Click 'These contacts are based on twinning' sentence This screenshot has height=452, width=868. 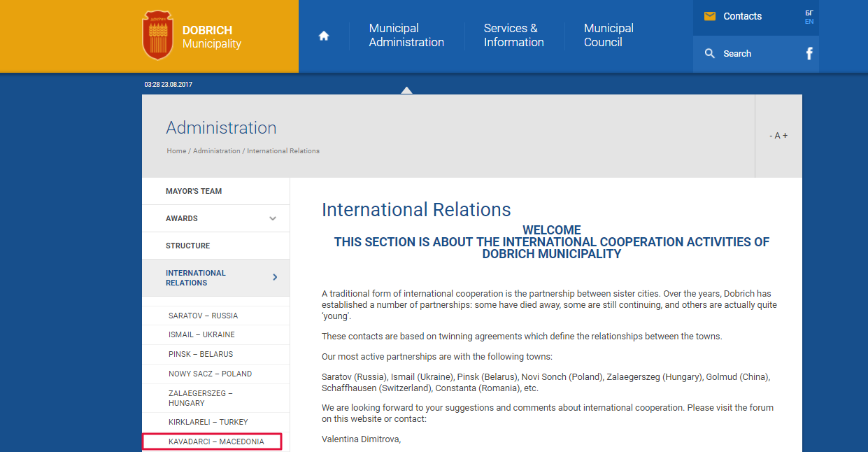point(522,337)
